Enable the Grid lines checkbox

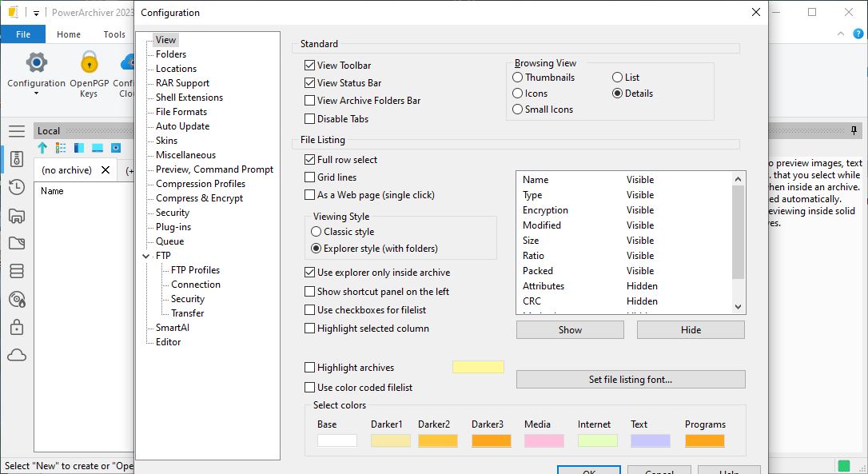tap(310, 177)
